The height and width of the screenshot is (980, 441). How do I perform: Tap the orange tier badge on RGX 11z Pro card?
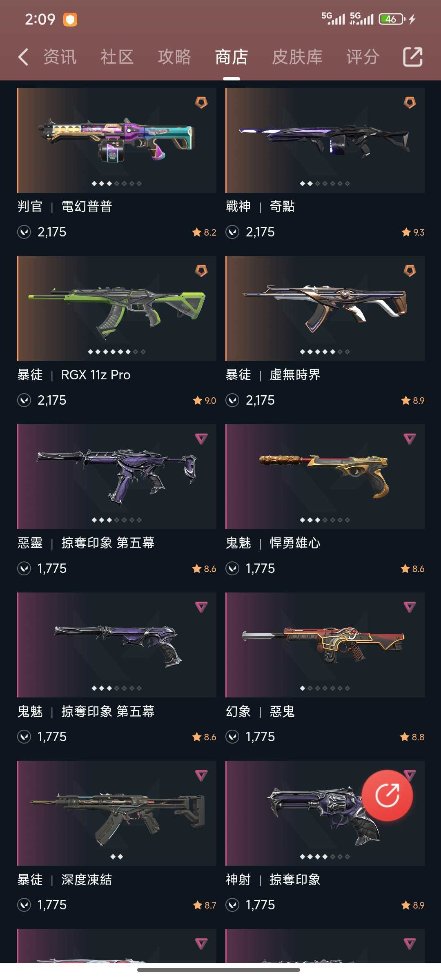click(x=201, y=270)
